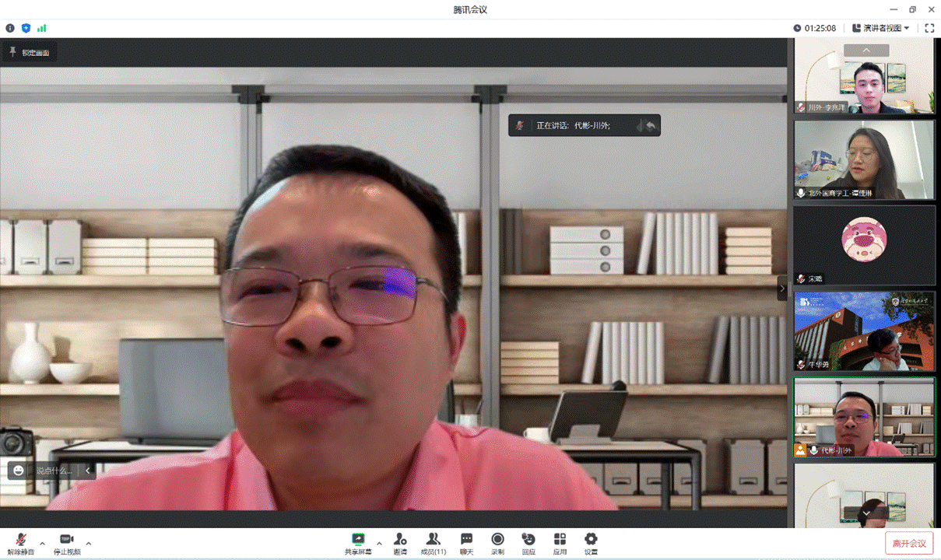Screen dimensions: 941x560
Task: Click the muted mic icon on 牛华勇 tile
Action: point(801,364)
